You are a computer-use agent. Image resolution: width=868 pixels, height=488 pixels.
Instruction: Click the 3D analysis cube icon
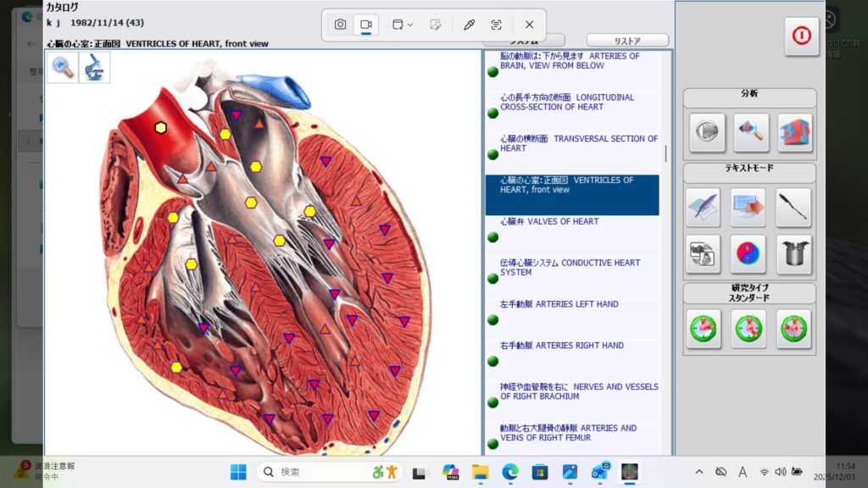coord(794,133)
